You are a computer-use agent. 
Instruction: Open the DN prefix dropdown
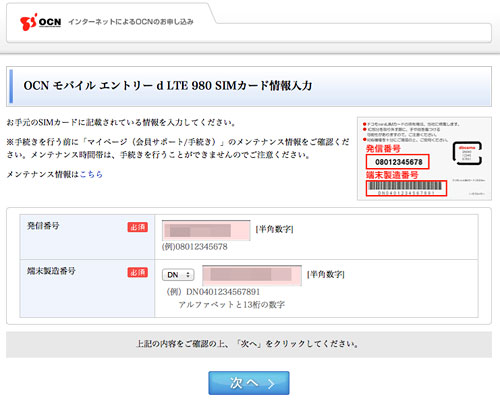(x=178, y=275)
